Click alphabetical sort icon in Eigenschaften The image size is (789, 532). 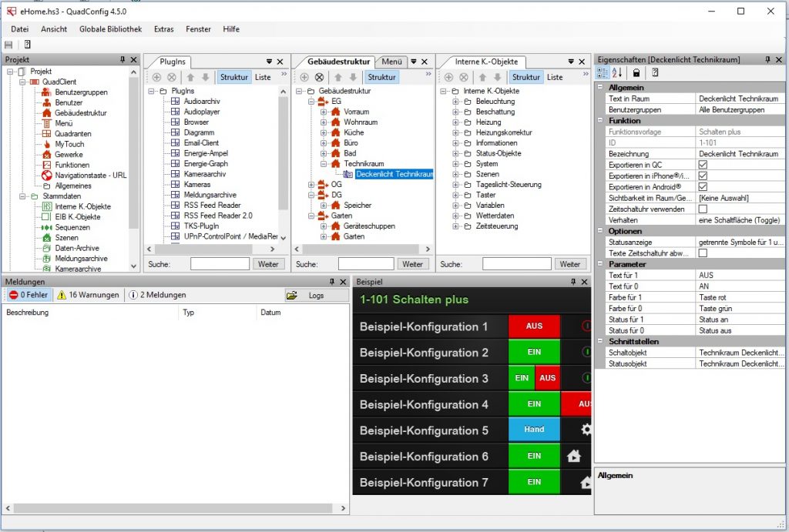pyautogui.click(x=617, y=72)
